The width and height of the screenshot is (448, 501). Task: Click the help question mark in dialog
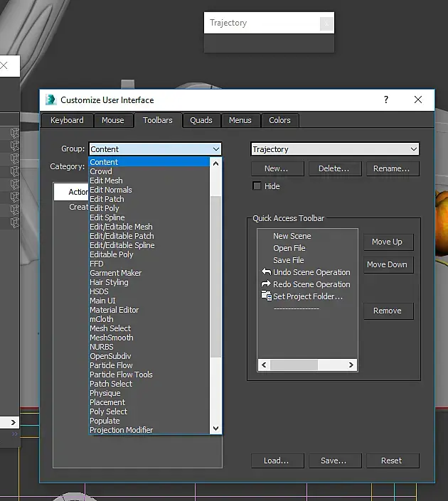[386, 99]
